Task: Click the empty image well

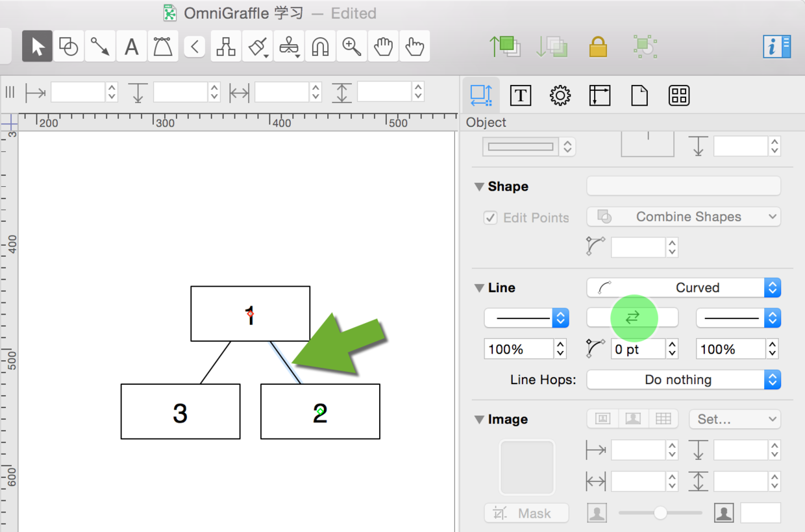Action: pos(526,468)
